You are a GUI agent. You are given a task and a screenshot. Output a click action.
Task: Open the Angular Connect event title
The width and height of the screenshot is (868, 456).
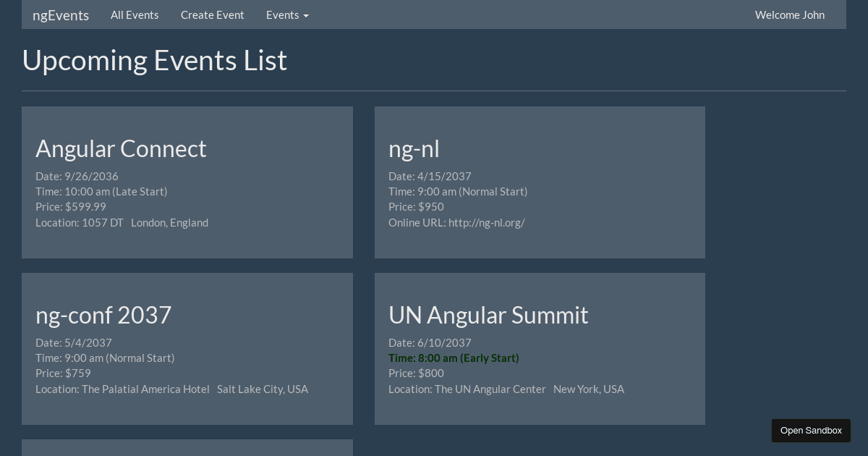121,148
